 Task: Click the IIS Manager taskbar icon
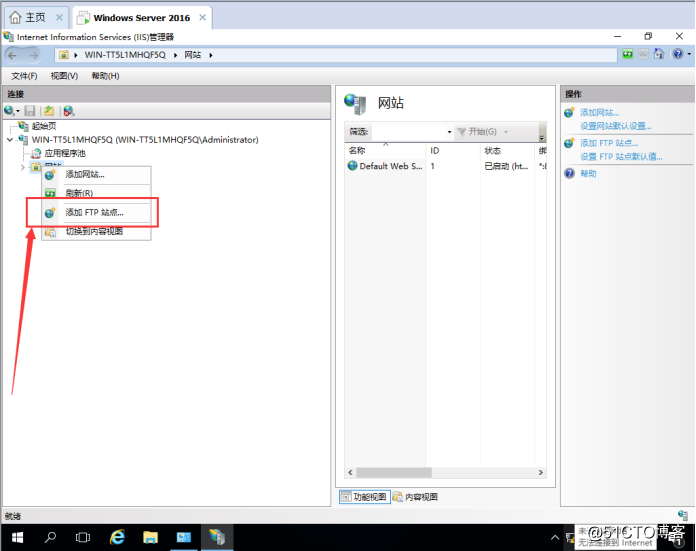217,538
